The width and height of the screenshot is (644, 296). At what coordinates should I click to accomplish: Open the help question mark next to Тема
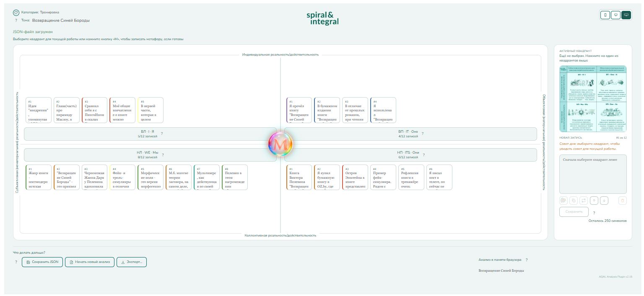[16, 20]
